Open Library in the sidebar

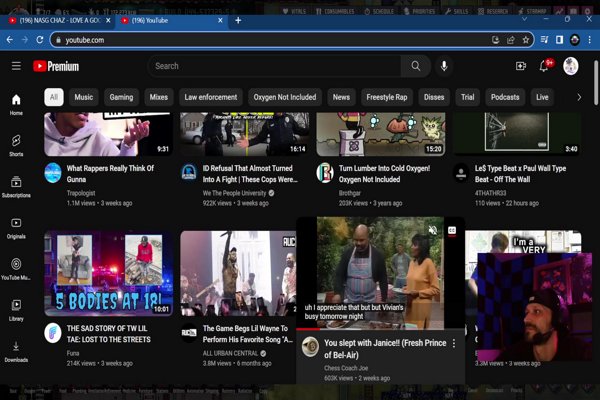(x=16, y=310)
